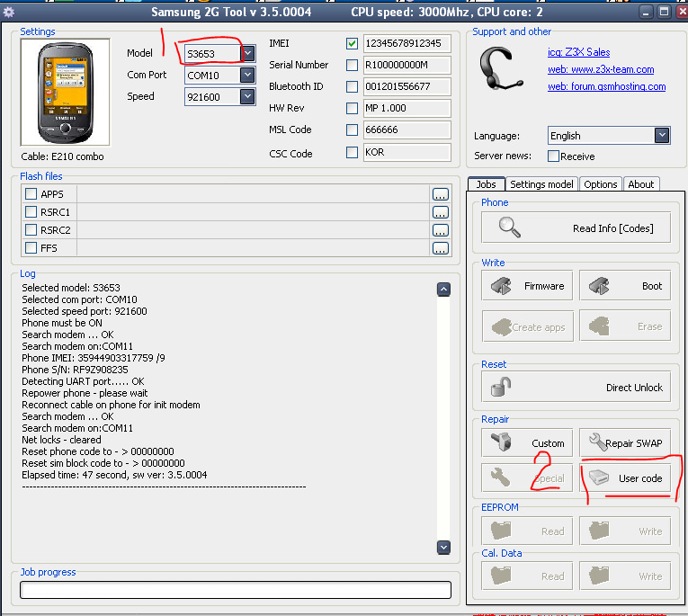Uncheck the IMEI checkbox
This screenshot has height=616, width=688.
(x=352, y=43)
